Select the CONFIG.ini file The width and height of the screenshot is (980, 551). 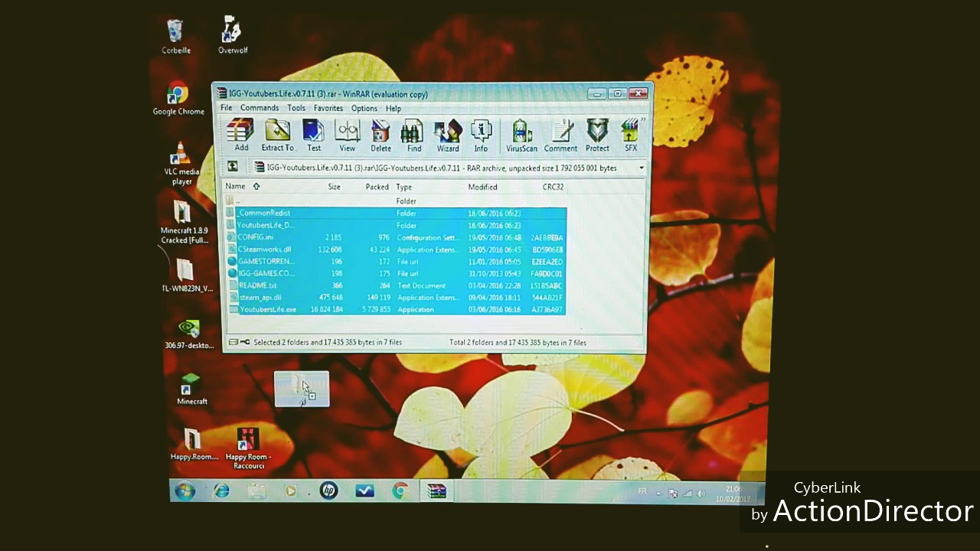[396, 237]
